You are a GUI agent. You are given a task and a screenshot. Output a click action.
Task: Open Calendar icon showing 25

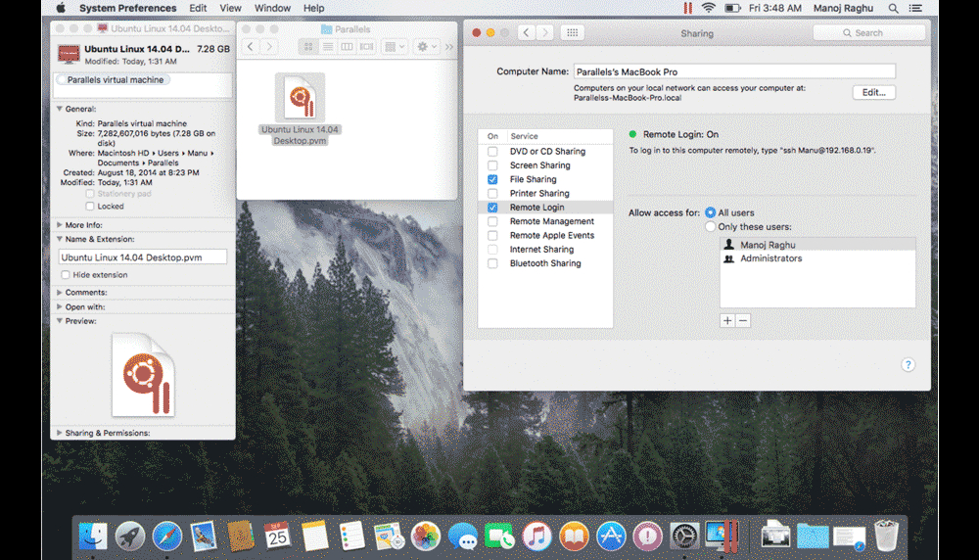coord(277,536)
